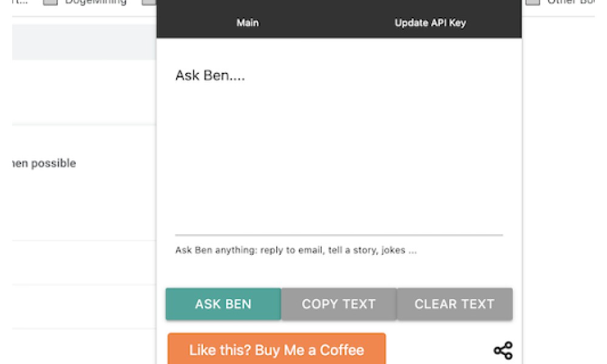Click the 'possible' text on background page
This screenshot has height=364, width=607.
tap(53, 164)
